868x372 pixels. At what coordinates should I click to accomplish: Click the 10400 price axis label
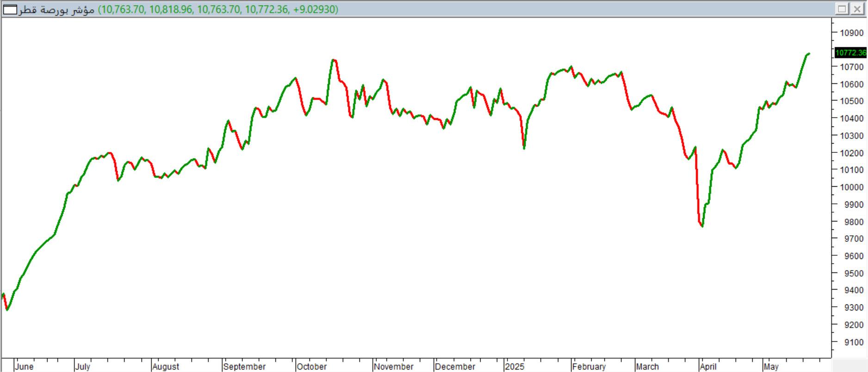point(852,119)
